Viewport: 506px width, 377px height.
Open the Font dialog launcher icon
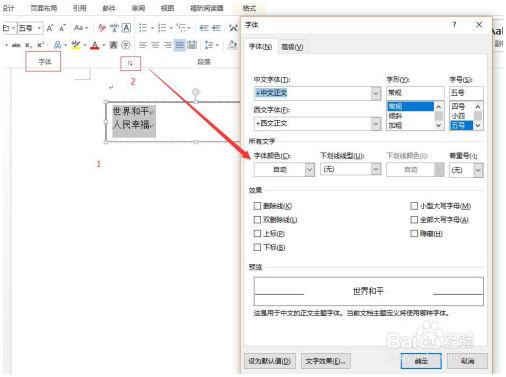130,63
